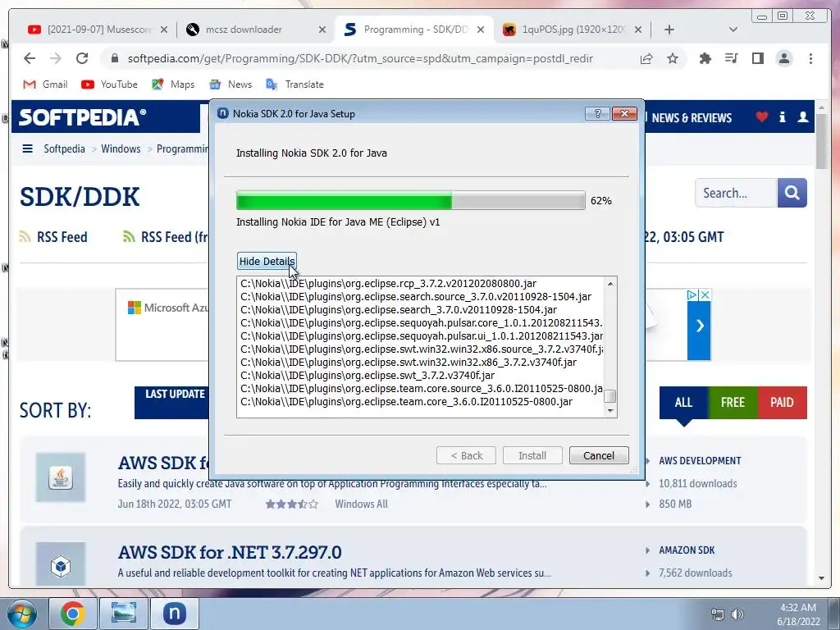Filter list by PAID

tap(782, 402)
